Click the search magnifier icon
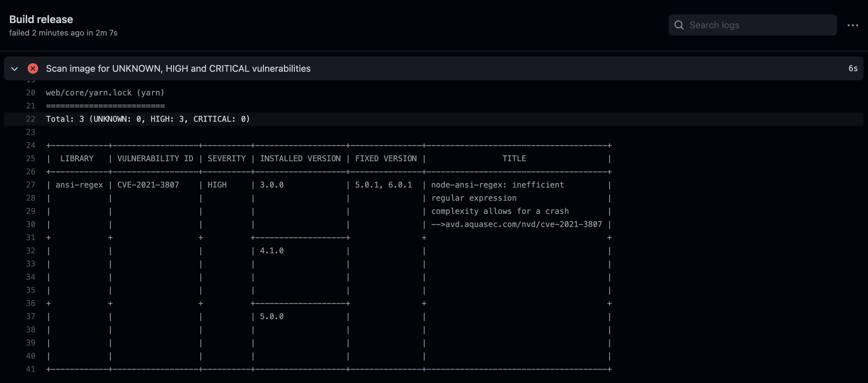The image size is (868, 383). coord(679,25)
